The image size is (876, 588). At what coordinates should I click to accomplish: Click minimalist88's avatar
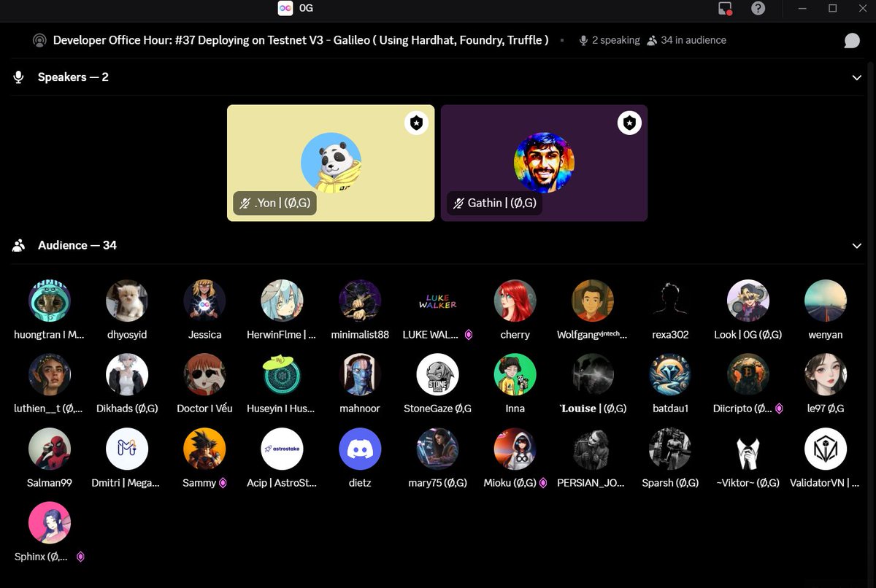tap(360, 301)
